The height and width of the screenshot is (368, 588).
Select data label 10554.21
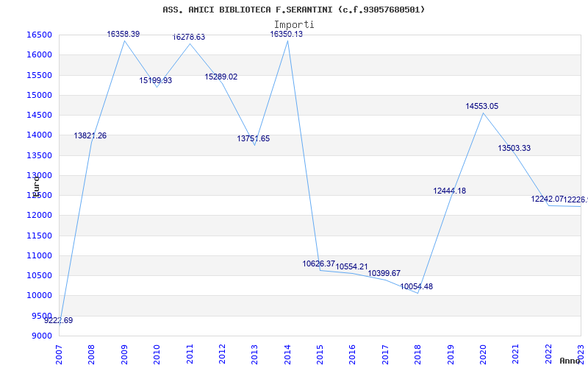coord(352,267)
